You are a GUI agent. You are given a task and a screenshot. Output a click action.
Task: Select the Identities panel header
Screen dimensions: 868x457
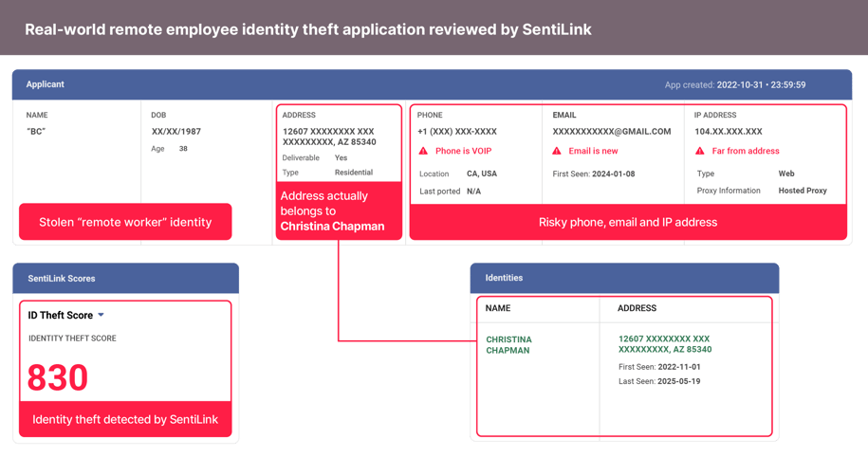click(x=624, y=278)
